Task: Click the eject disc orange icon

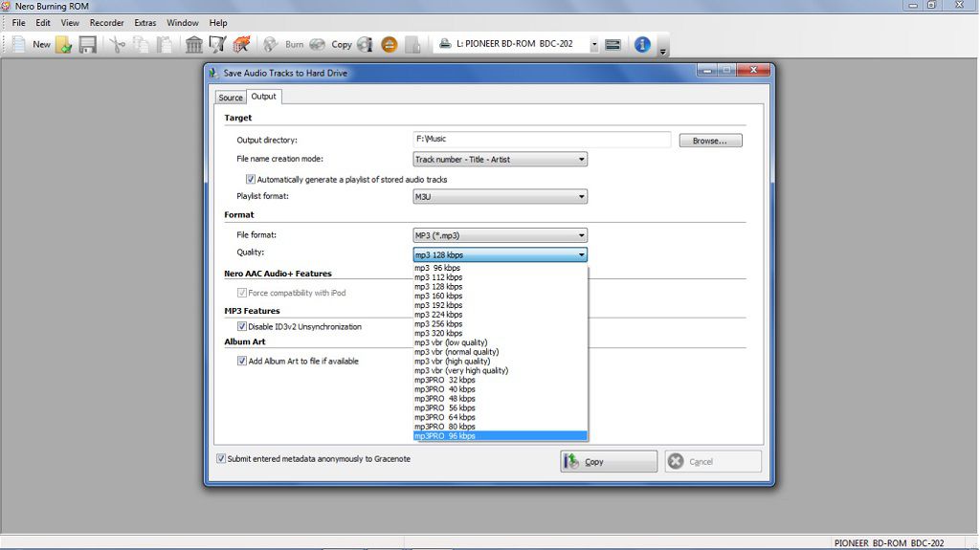Action: pyautogui.click(x=389, y=44)
